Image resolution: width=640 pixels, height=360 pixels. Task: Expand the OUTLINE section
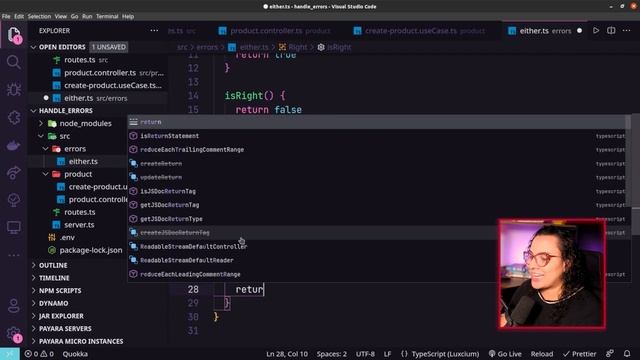(53, 265)
